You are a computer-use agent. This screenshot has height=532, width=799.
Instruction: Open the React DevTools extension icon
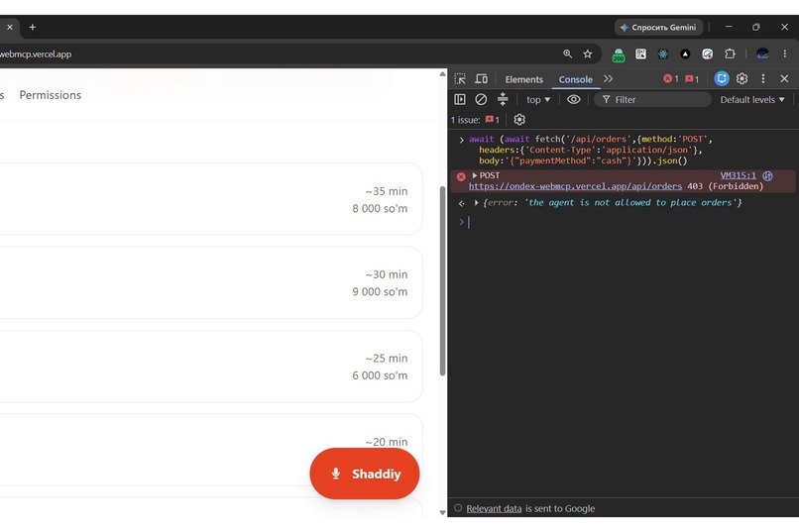tap(663, 53)
